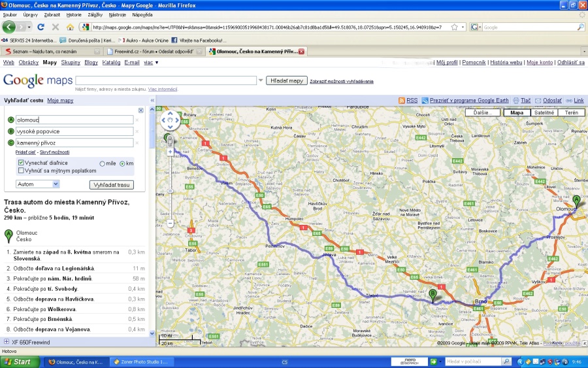Select the km radio button
Screen dimensions: 588x368
122,163
